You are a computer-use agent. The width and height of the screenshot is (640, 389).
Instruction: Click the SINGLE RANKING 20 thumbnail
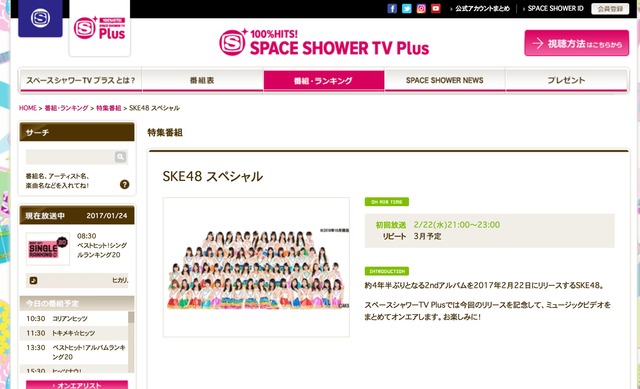coord(48,249)
